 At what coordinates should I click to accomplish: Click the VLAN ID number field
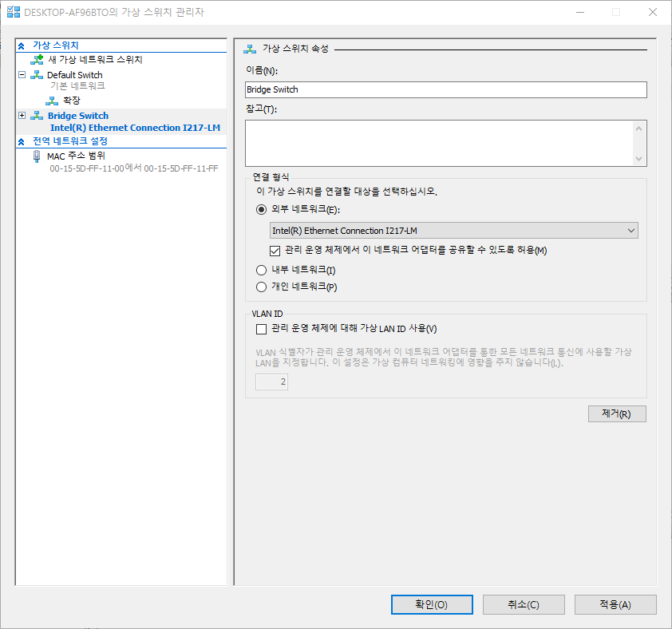click(271, 382)
